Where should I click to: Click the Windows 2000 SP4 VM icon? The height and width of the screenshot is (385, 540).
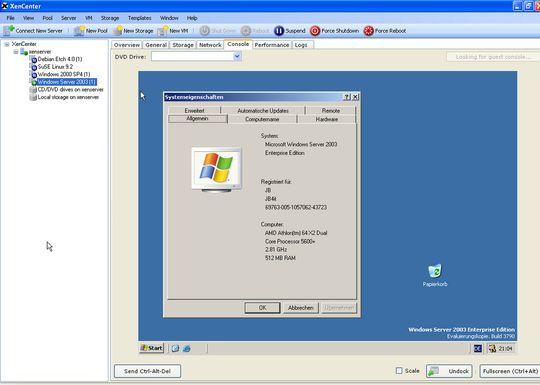[33, 74]
